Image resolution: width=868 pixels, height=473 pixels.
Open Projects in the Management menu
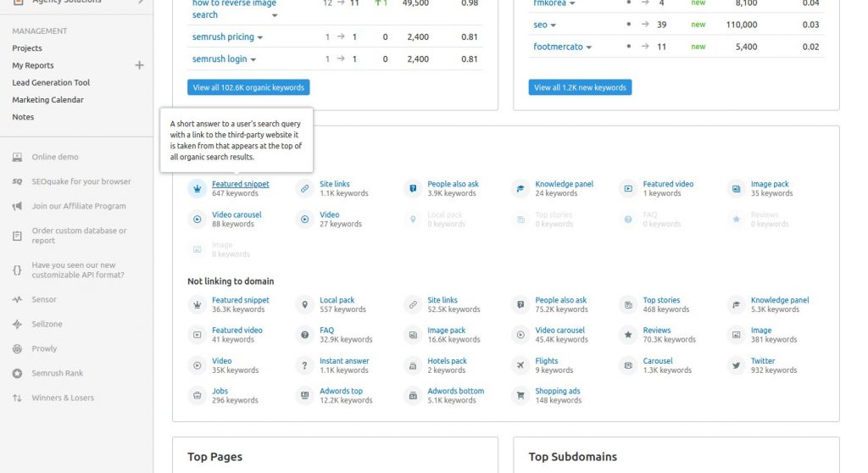point(27,48)
